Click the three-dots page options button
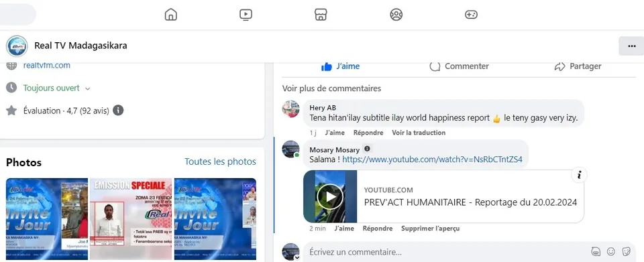This screenshot has width=644, height=262. 632,46
